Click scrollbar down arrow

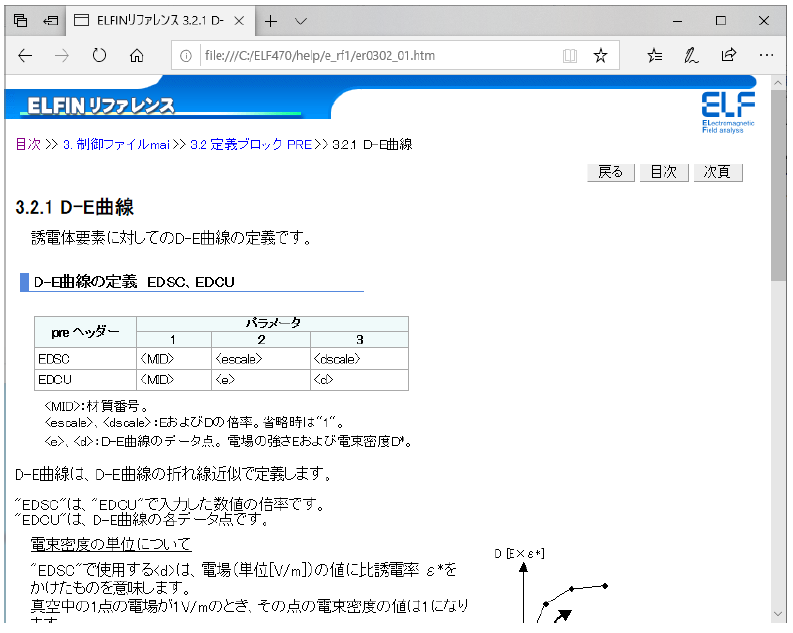point(778,614)
